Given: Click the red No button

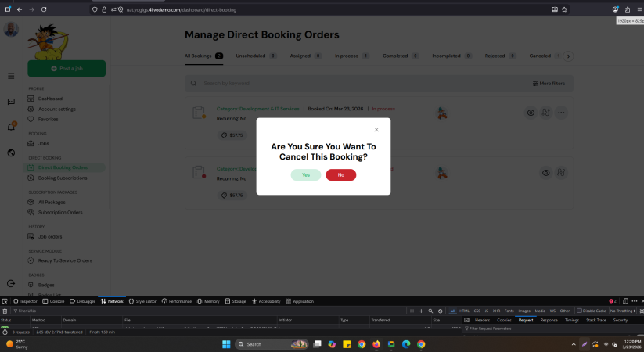Looking at the screenshot, I should point(340,174).
